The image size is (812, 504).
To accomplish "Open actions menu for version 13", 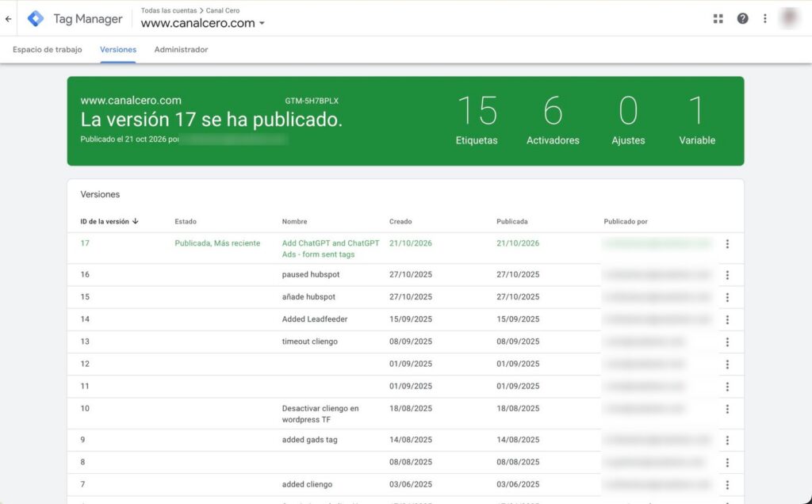I will (x=727, y=342).
